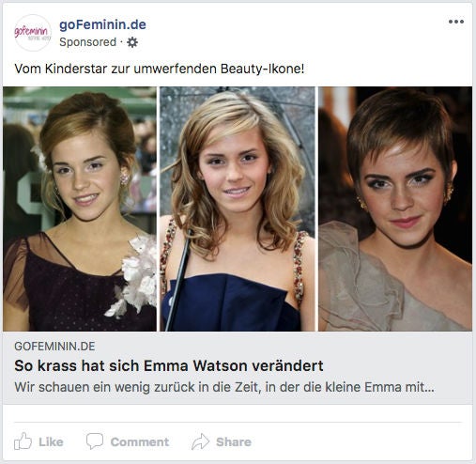
Task: Click the thumbs-up Like icon
Action: tap(23, 441)
